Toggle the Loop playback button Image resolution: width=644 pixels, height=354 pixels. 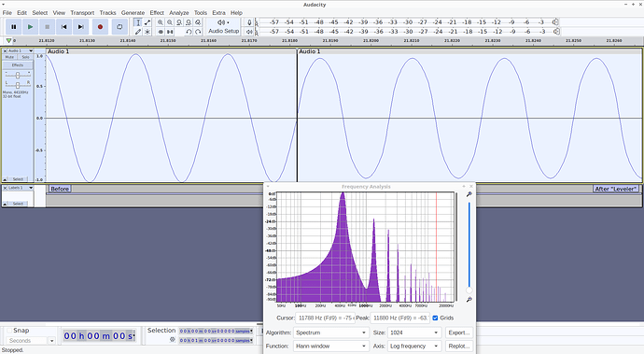click(x=119, y=27)
